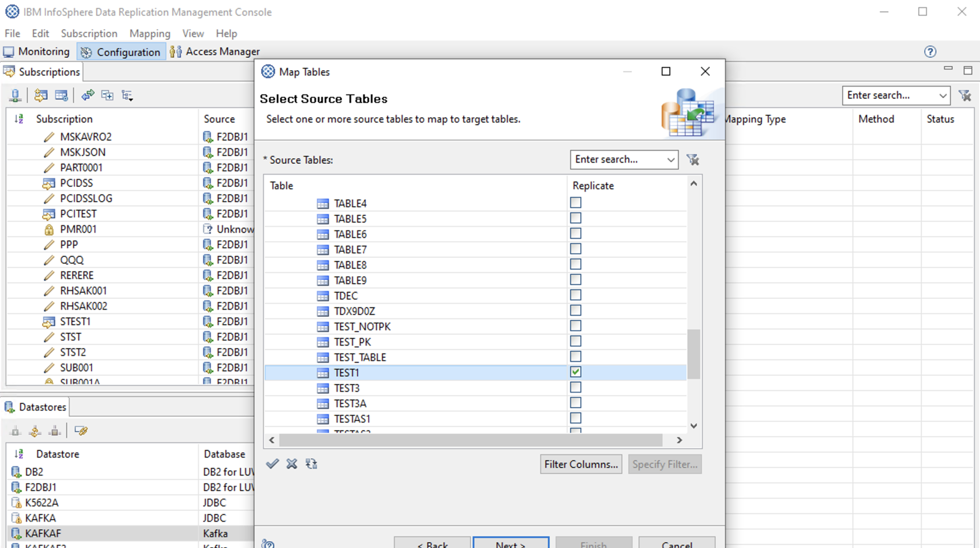Screen dimensions: 980x548
Task: Expand the main Enter search dropdown on right
Action: [x=943, y=95]
